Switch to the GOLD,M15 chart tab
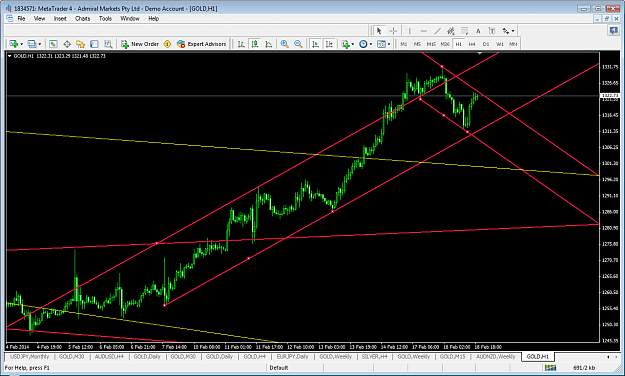This screenshot has width=625, height=376. coord(452,356)
